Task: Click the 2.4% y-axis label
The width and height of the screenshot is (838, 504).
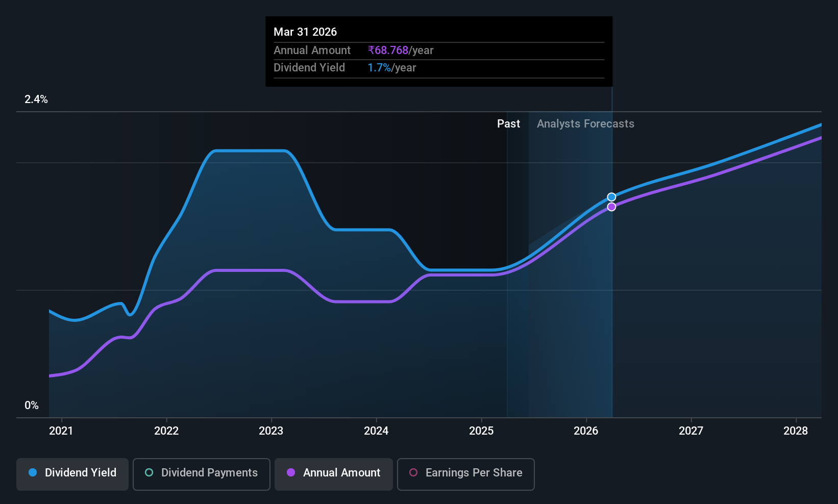Action: point(36,99)
